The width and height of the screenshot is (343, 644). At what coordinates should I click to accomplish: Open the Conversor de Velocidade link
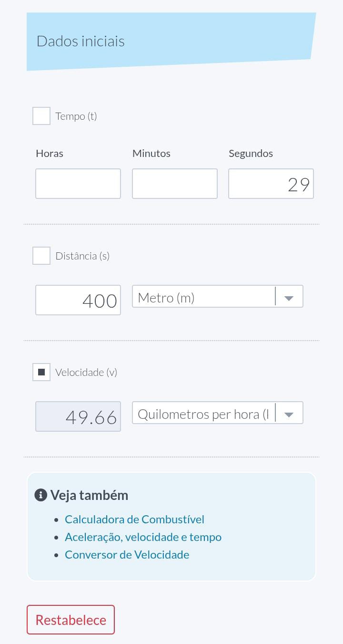127,554
